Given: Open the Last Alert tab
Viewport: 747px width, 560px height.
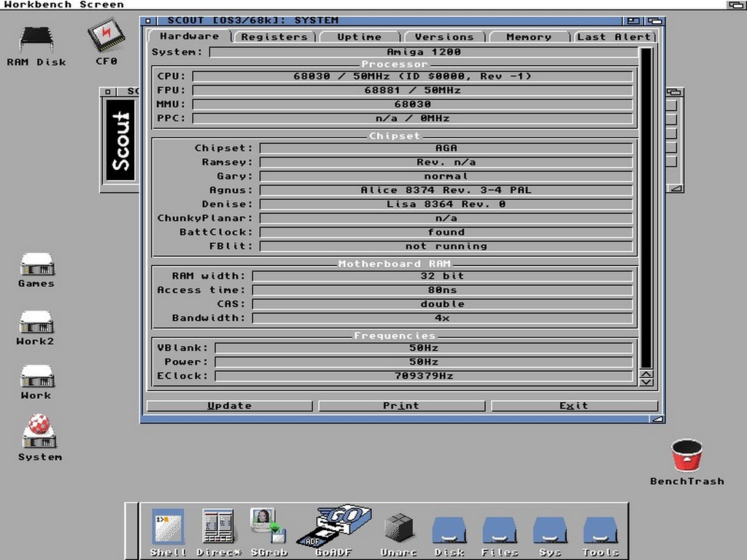Looking at the screenshot, I should point(614,36).
